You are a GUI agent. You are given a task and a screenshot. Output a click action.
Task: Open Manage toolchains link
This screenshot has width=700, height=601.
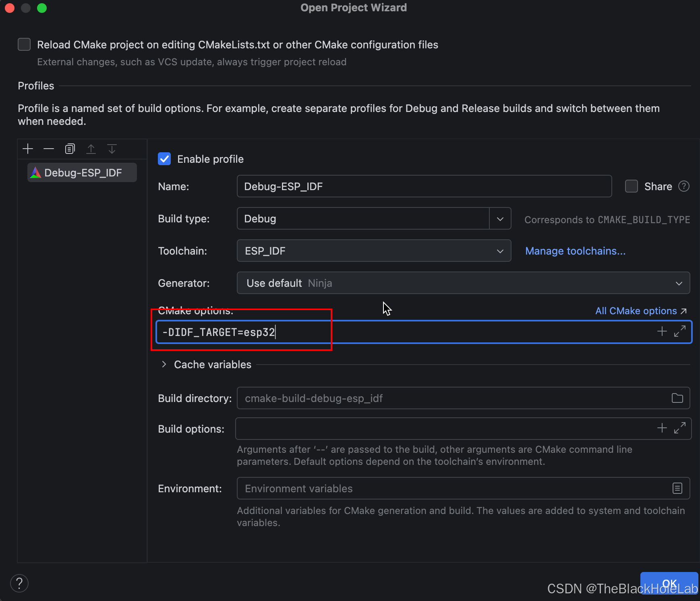pos(575,251)
